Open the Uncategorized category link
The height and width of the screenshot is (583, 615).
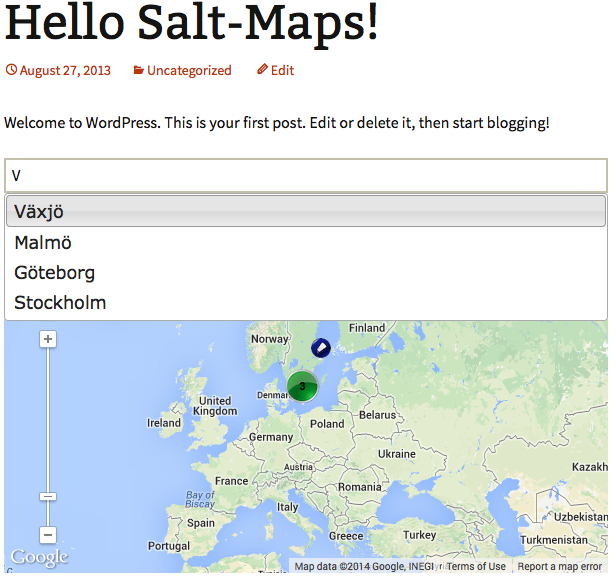tap(189, 71)
